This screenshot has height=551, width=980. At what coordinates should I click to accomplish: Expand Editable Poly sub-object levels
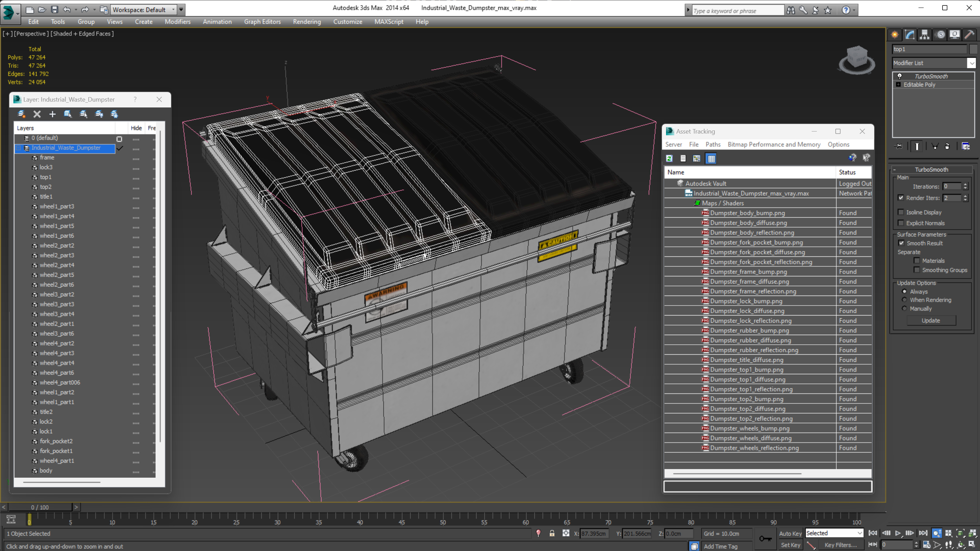click(x=898, y=84)
